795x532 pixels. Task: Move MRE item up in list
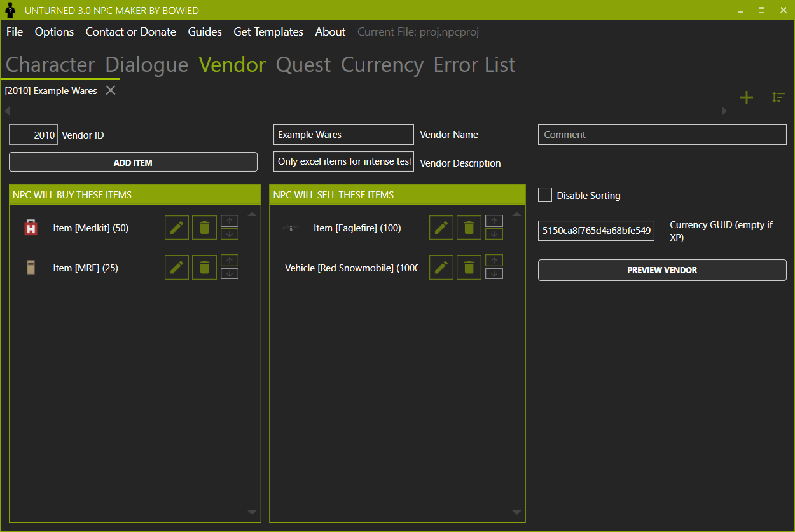pyautogui.click(x=230, y=261)
